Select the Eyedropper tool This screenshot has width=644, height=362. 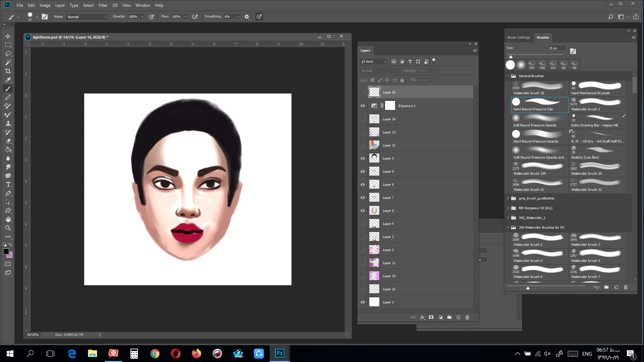point(8,80)
